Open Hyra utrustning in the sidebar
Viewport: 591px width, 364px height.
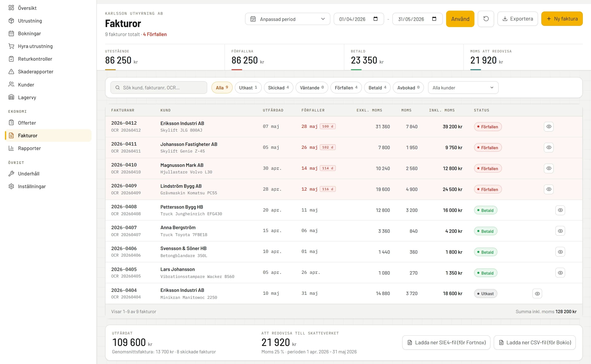click(48, 46)
